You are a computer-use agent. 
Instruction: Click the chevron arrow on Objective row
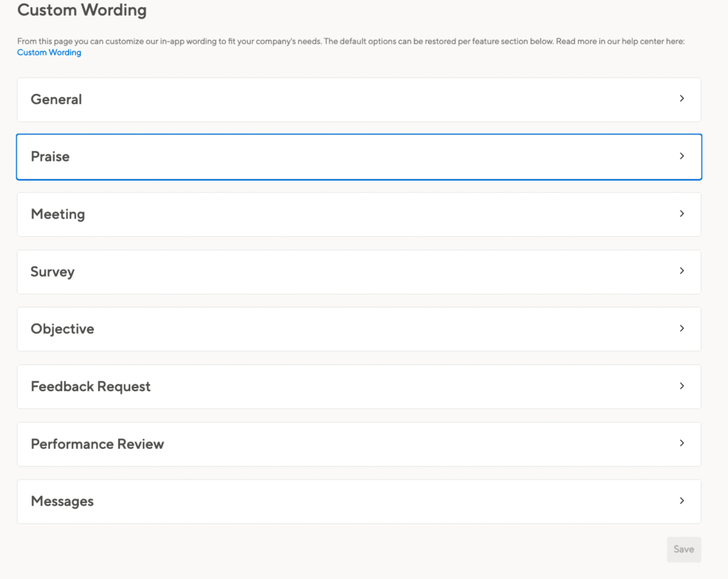click(682, 329)
